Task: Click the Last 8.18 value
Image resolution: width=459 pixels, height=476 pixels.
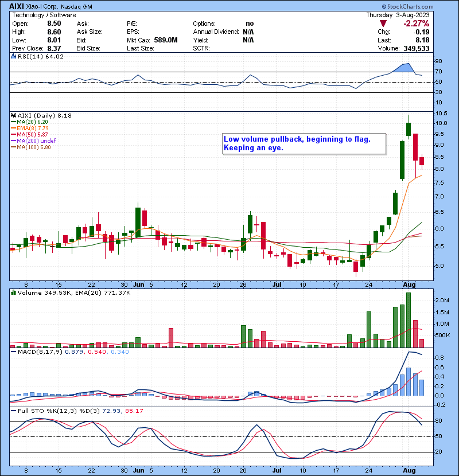Action: pyautogui.click(x=422, y=40)
